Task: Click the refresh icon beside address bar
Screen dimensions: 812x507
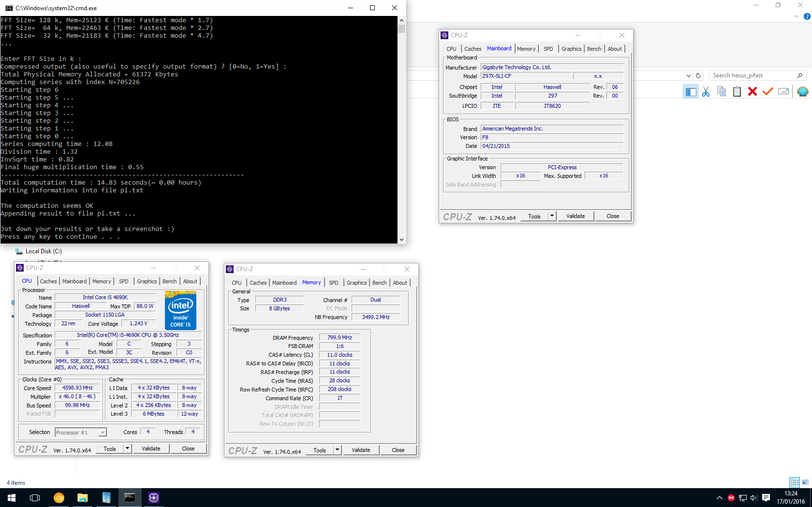Action: pos(698,75)
